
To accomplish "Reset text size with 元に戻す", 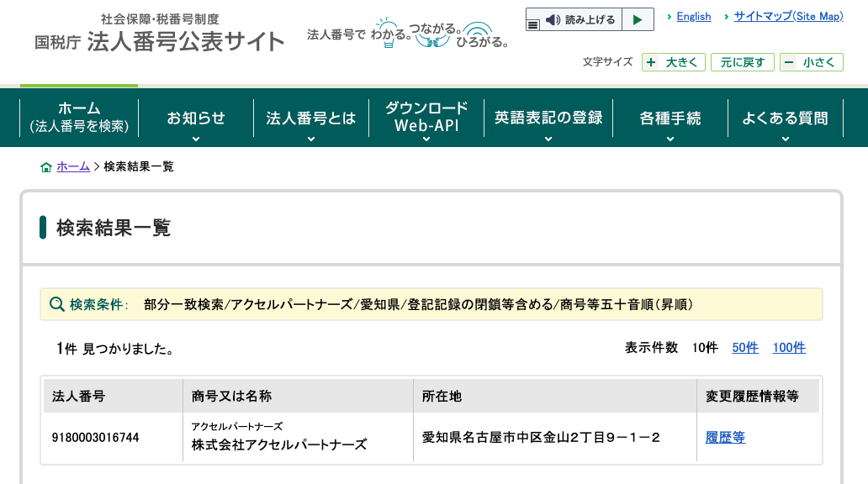I will click(x=742, y=62).
